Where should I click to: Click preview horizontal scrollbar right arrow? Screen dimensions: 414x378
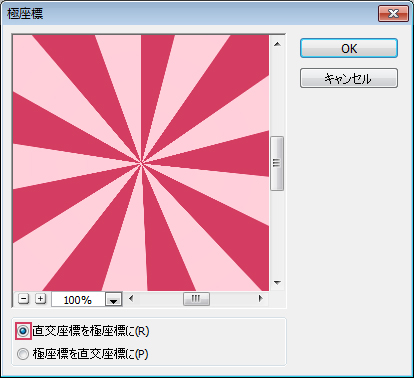pyautogui.click(x=261, y=298)
